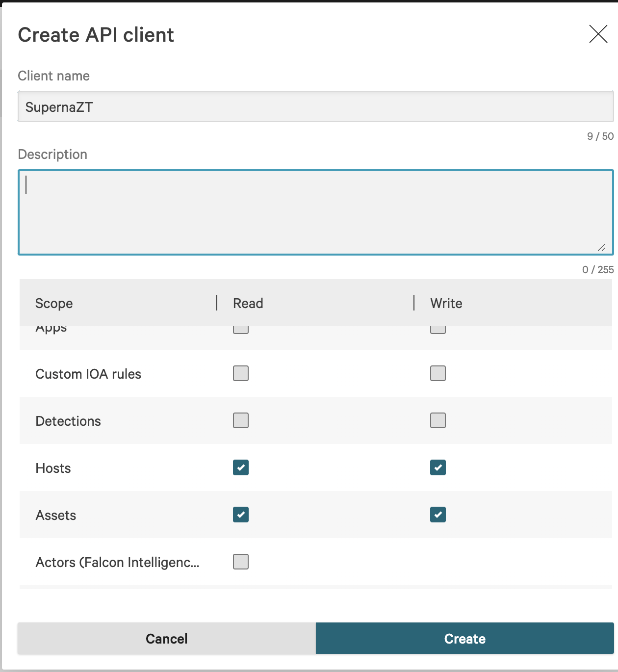
Task: Enable Read access for Detections
Action: coord(240,420)
